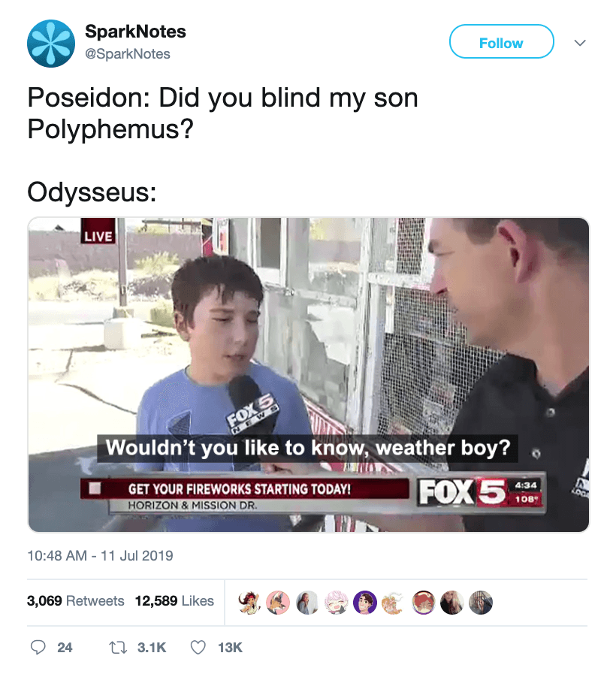Follow the SparkNotes account
Image resolution: width=616 pixels, height=674 pixels.
click(x=501, y=41)
